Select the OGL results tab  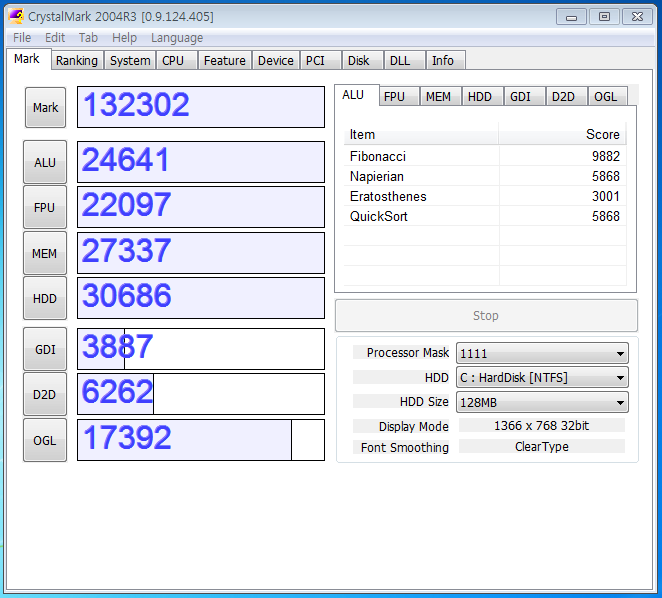pos(606,97)
